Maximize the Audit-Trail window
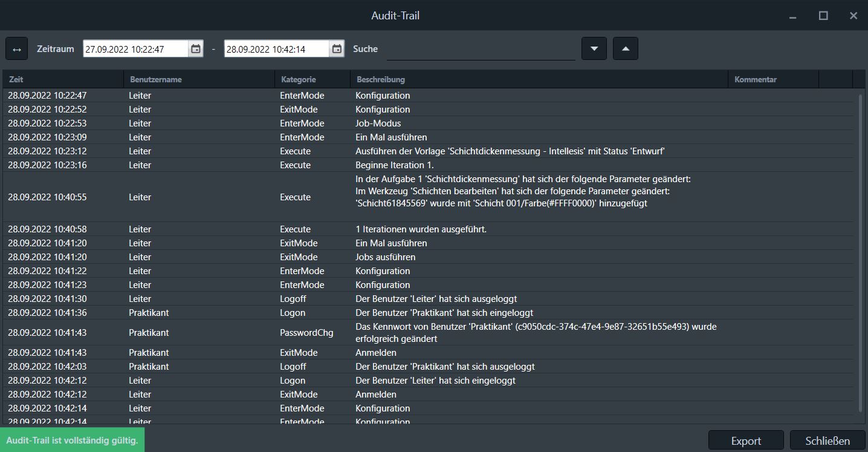 823,16
